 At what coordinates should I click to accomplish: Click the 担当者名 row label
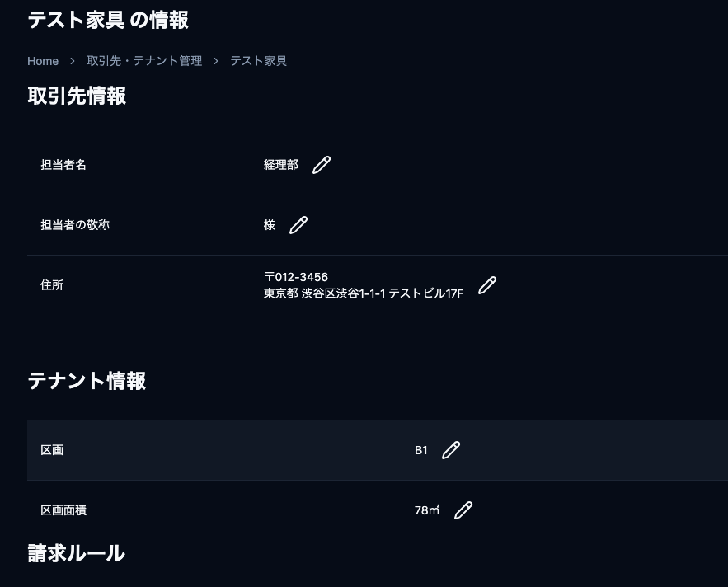pyautogui.click(x=63, y=165)
